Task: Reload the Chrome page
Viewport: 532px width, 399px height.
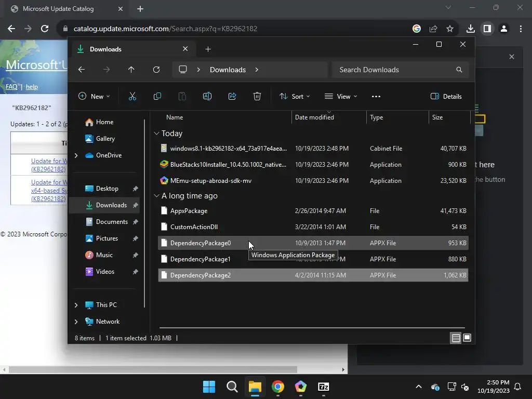Action: (45, 29)
